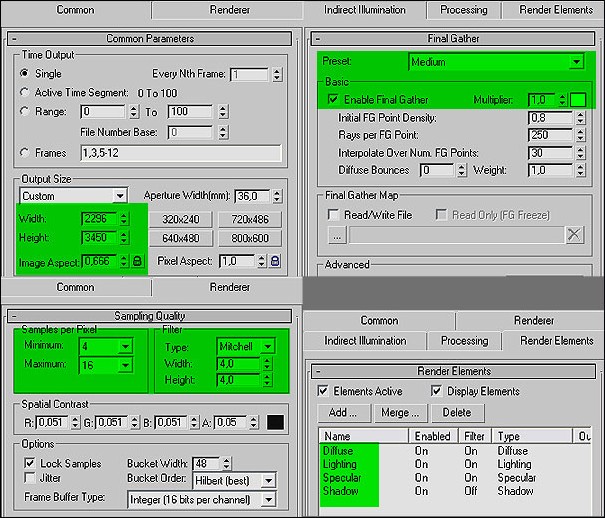The image size is (605, 518).
Task: Adjust the Aperture Width spinner
Action: coord(277,196)
